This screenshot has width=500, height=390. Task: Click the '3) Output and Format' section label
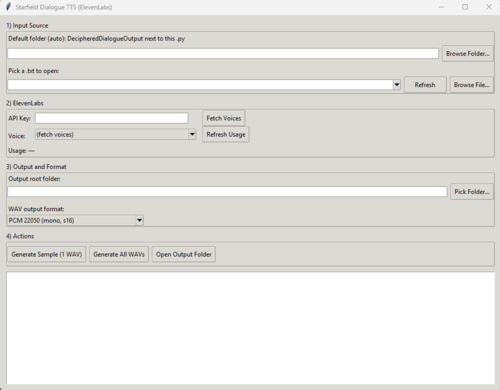click(36, 167)
